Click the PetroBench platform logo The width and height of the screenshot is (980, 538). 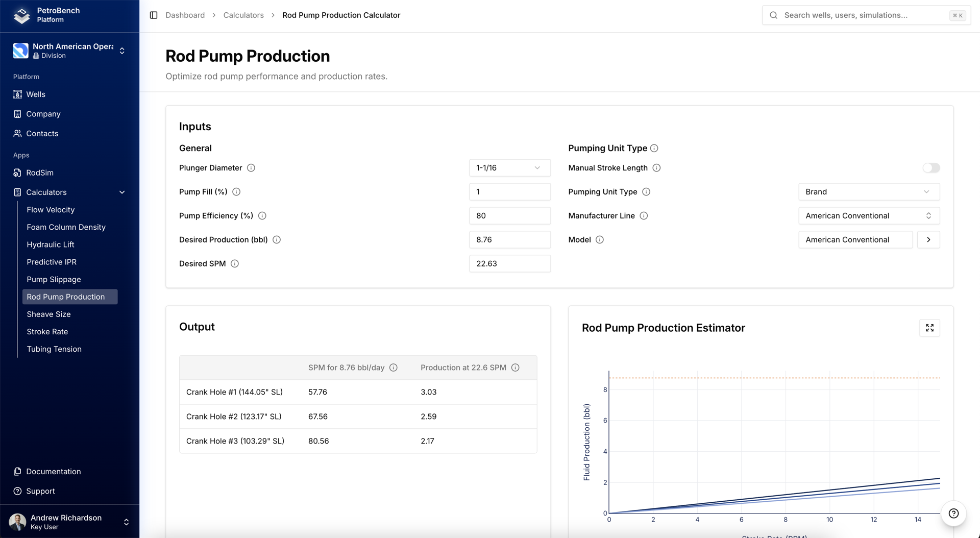pyautogui.click(x=21, y=15)
